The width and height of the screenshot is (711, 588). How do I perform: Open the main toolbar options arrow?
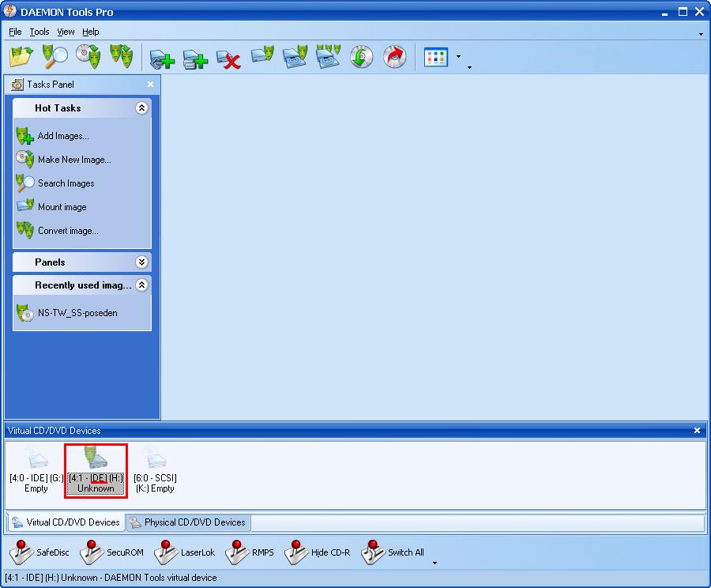pyautogui.click(x=469, y=68)
